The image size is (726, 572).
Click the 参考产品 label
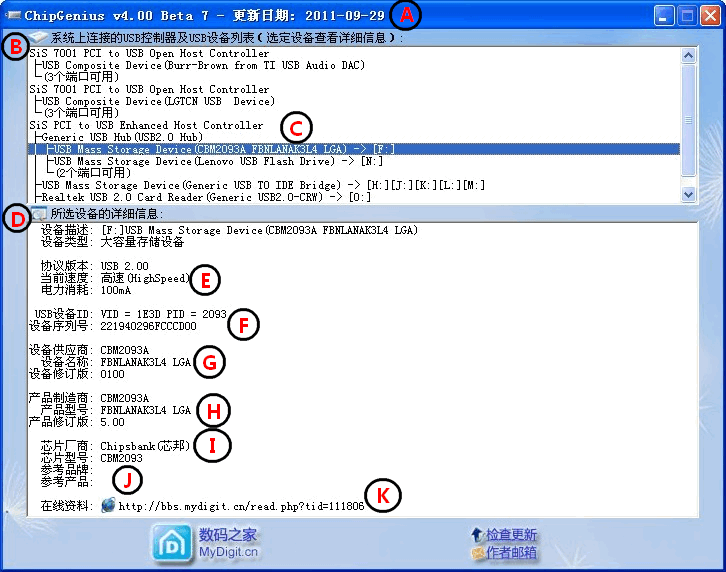[x=67, y=482]
